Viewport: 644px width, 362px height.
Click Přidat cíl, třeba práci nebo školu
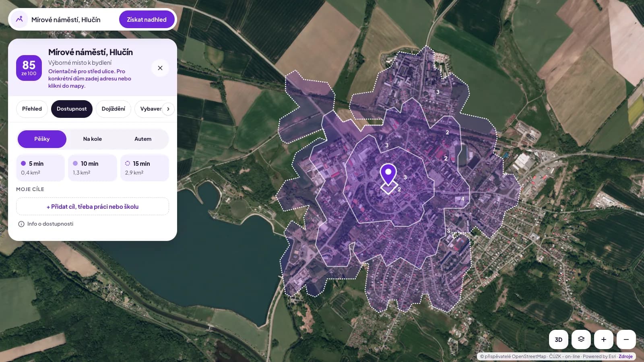(x=93, y=206)
